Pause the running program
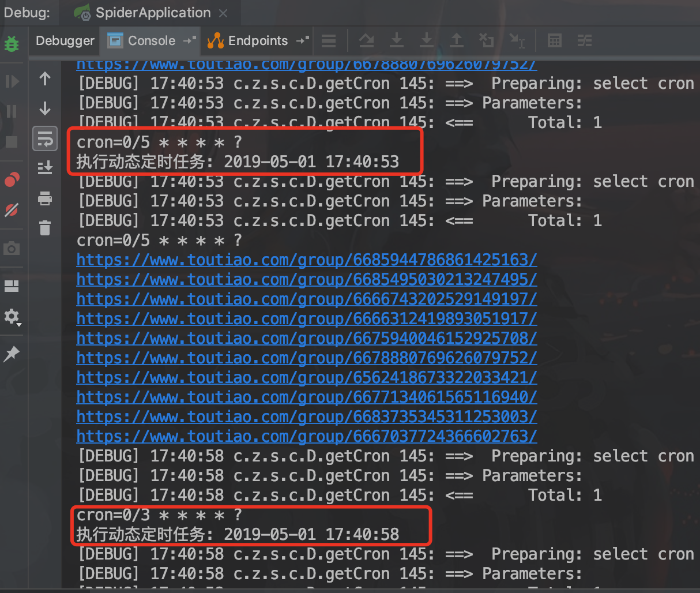The image size is (700, 593). (12, 111)
